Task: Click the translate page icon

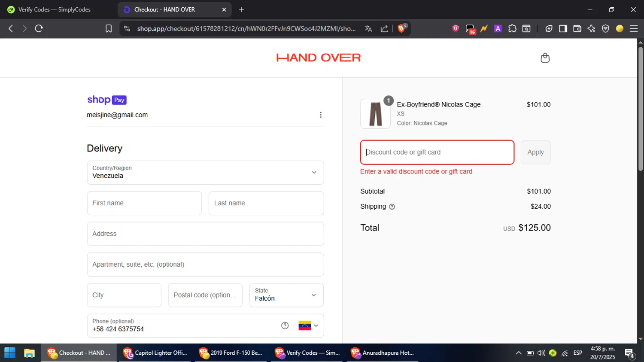Action: coord(368,28)
